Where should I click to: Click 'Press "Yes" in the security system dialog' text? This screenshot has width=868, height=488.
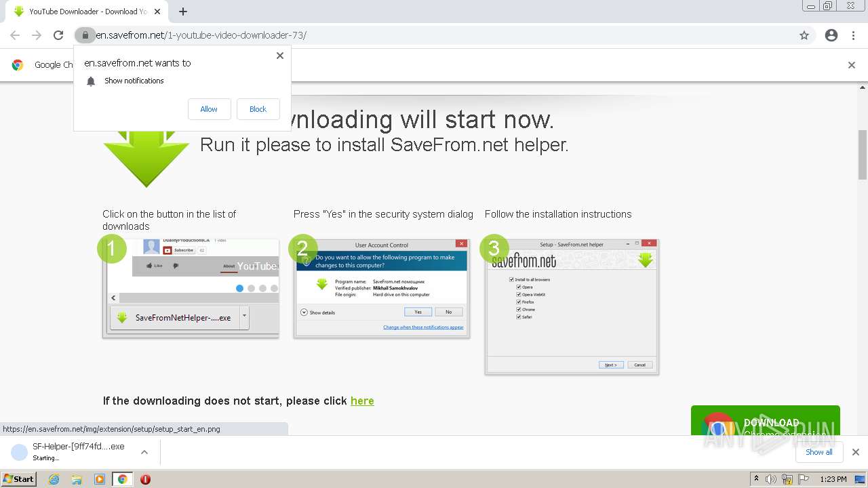[x=383, y=214]
